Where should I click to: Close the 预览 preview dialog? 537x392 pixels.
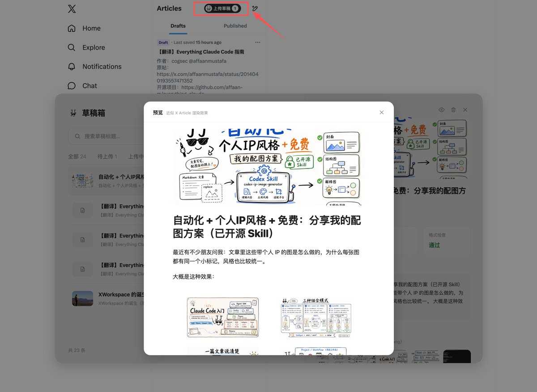pyautogui.click(x=382, y=113)
